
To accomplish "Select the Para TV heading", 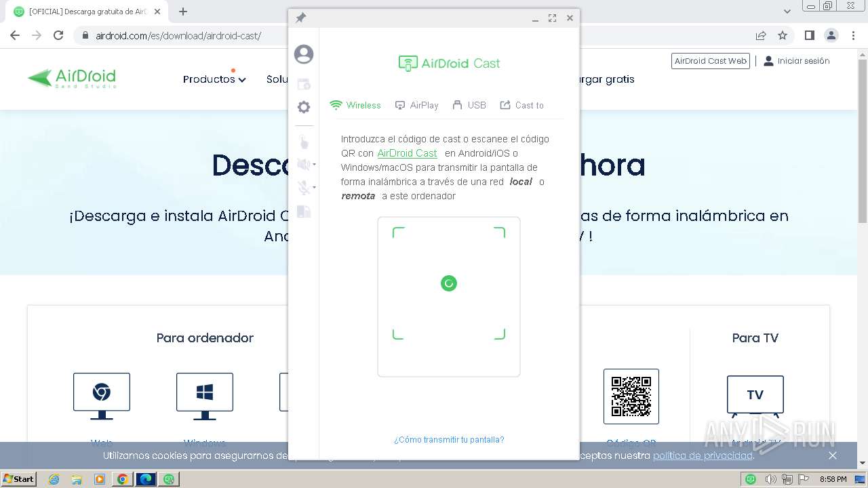I will (755, 338).
